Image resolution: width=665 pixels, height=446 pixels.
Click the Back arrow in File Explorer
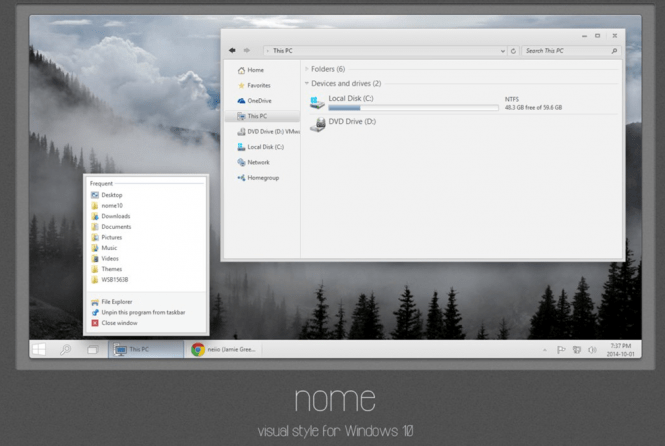pyautogui.click(x=233, y=50)
